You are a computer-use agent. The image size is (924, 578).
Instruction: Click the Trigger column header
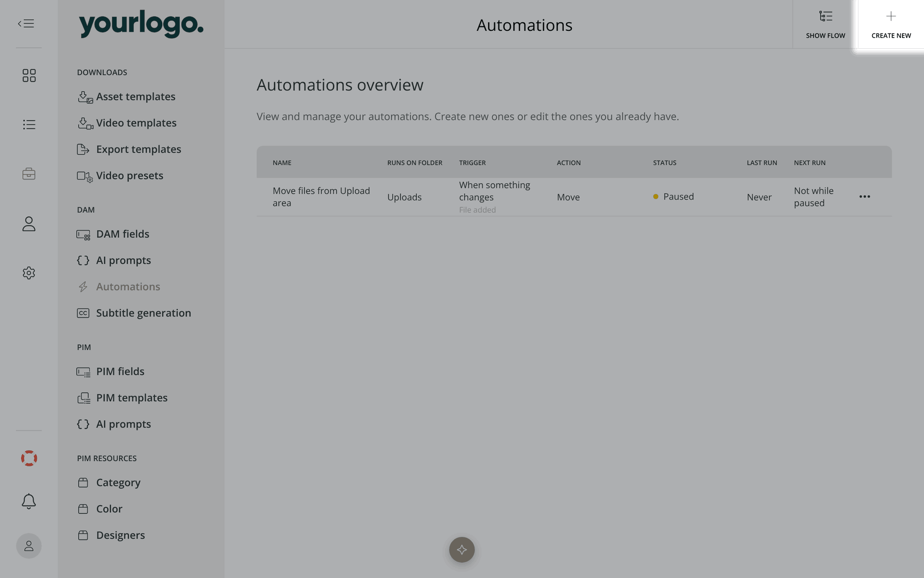click(472, 163)
